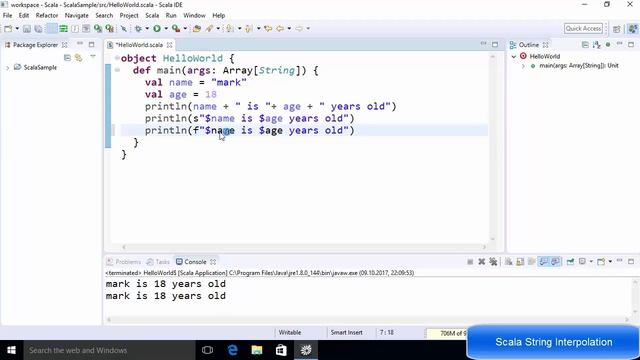This screenshot has height=360, width=640.
Task: Open the Debug dropdown arrow
Action: (147, 29)
